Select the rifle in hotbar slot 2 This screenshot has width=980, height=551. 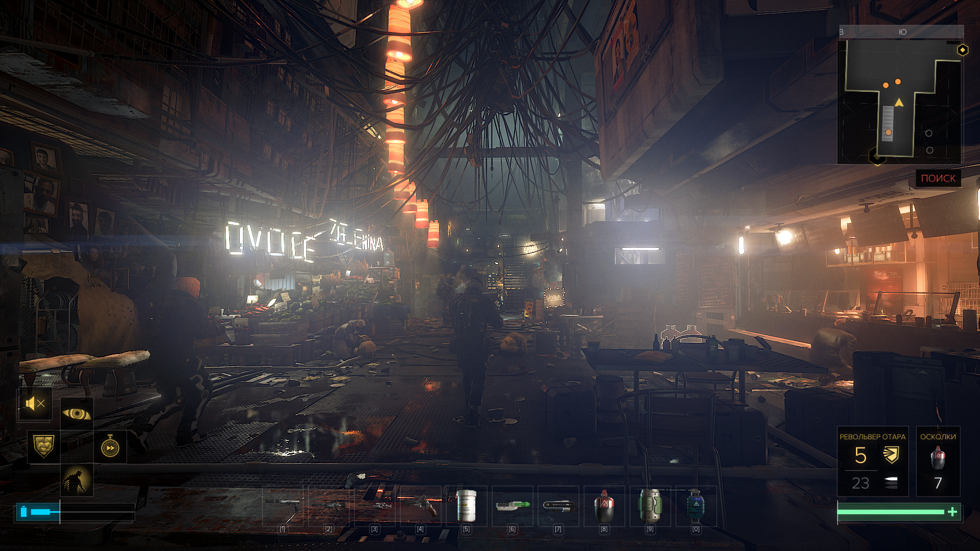pos(329,506)
